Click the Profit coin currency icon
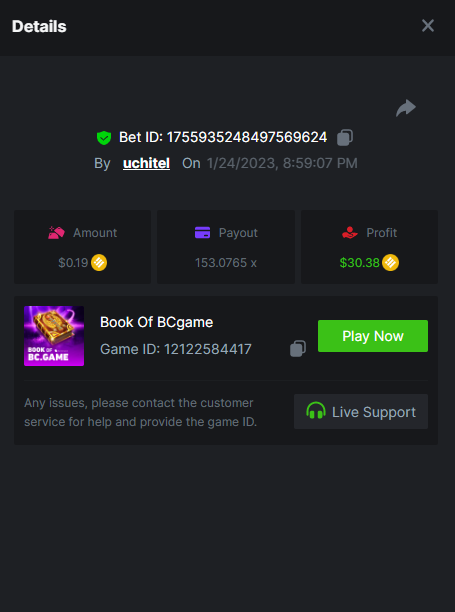Viewport: 455px width, 612px height. point(390,263)
